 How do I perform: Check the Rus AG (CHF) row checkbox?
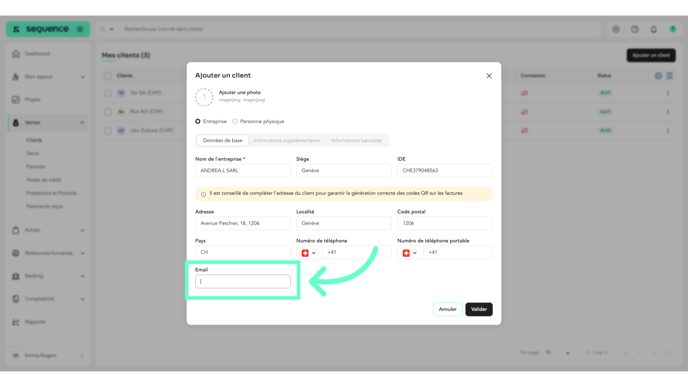point(108,111)
